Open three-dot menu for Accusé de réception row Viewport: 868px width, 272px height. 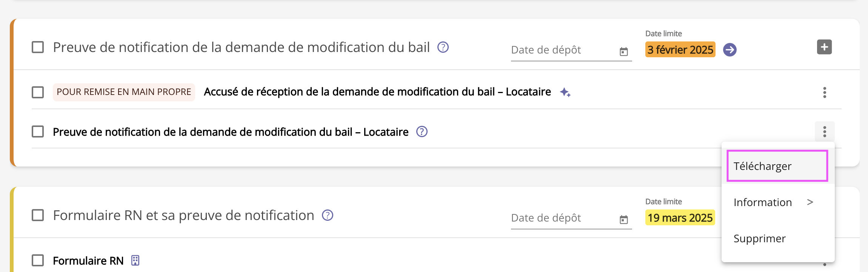[825, 92]
